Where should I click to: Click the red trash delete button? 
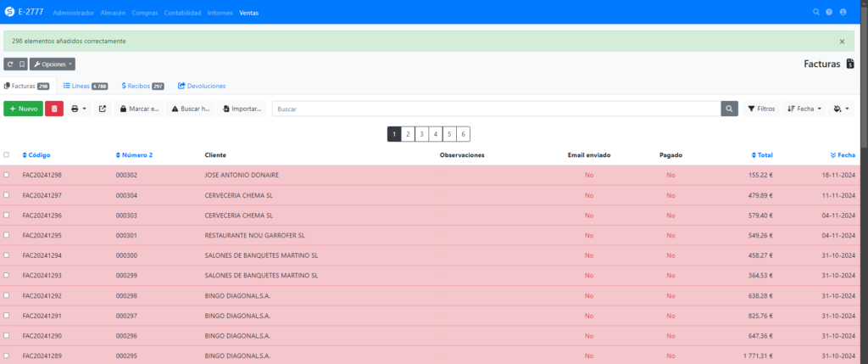(x=54, y=109)
